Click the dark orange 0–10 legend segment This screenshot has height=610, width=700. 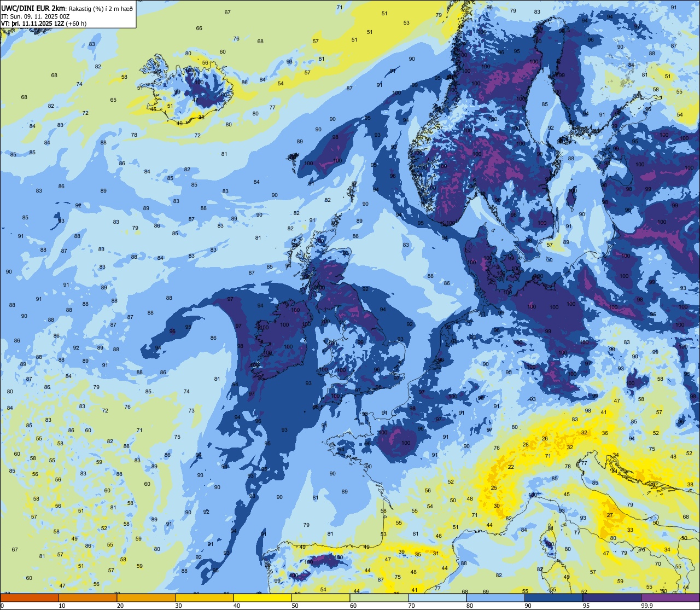point(30,598)
